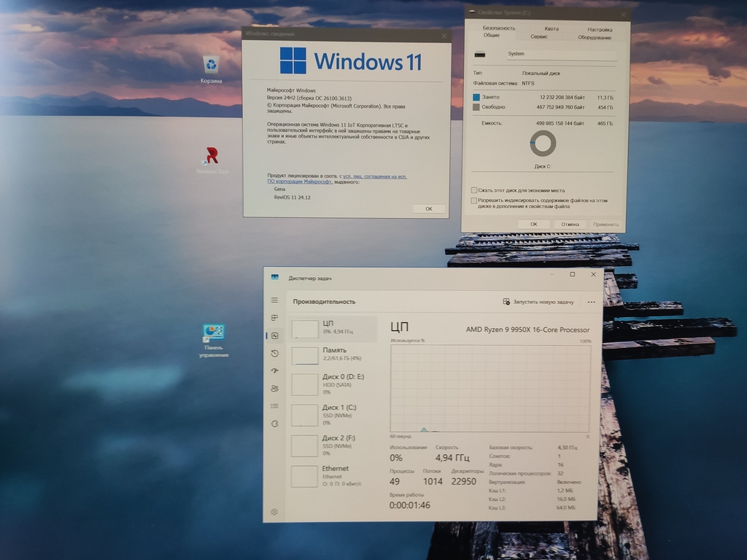The width and height of the screenshot is (747, 560).
Task: Open Startup apps icon in Task Manager sidebar
Action: [274, 371]
